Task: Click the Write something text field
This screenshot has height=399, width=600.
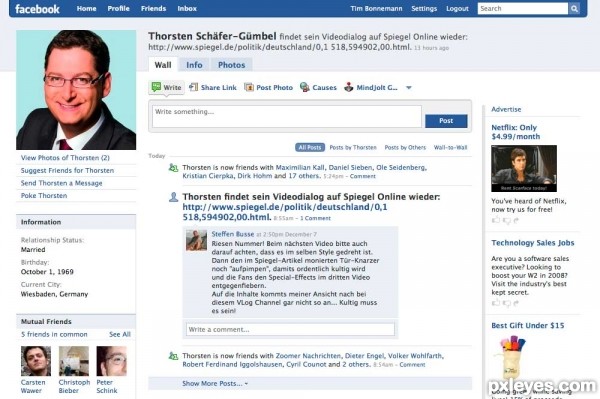Action: (x=287, y=116)
